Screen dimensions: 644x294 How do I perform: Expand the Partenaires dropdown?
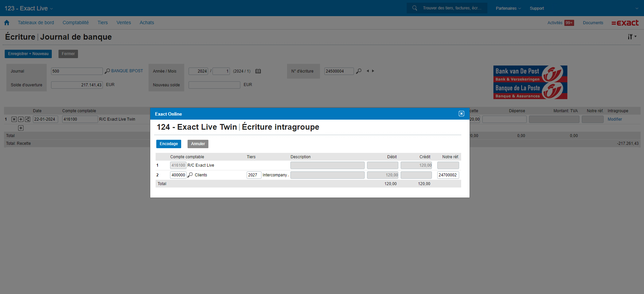click(508, 8)
